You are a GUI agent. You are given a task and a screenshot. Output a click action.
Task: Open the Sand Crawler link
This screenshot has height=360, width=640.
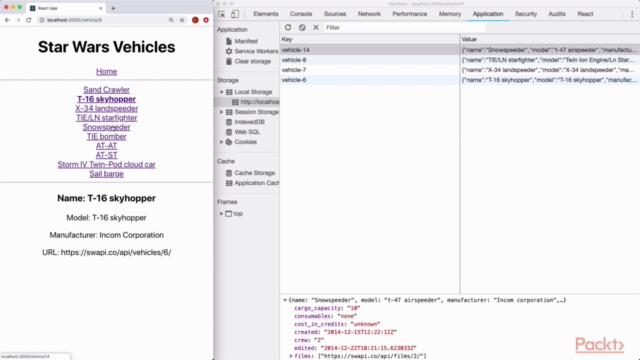[107, 90]
